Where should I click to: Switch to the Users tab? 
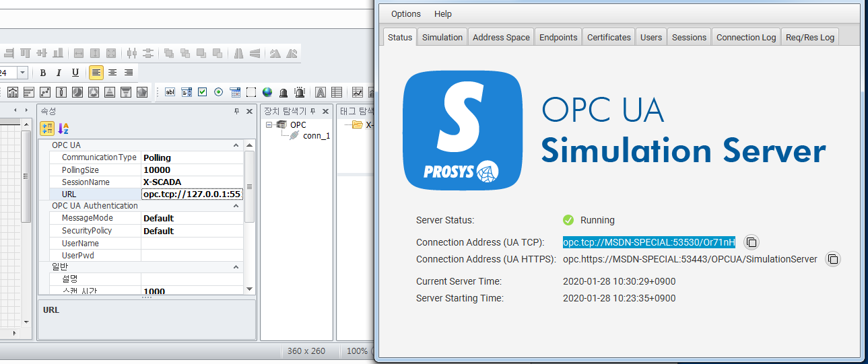651,37
